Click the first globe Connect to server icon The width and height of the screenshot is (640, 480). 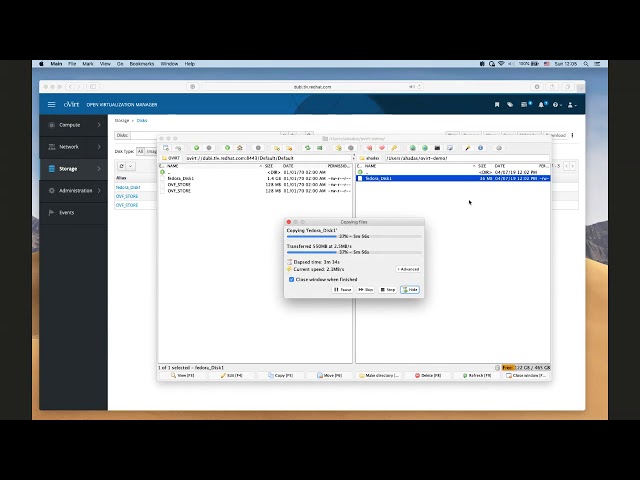pyautogui.click(x=413, y=148)
